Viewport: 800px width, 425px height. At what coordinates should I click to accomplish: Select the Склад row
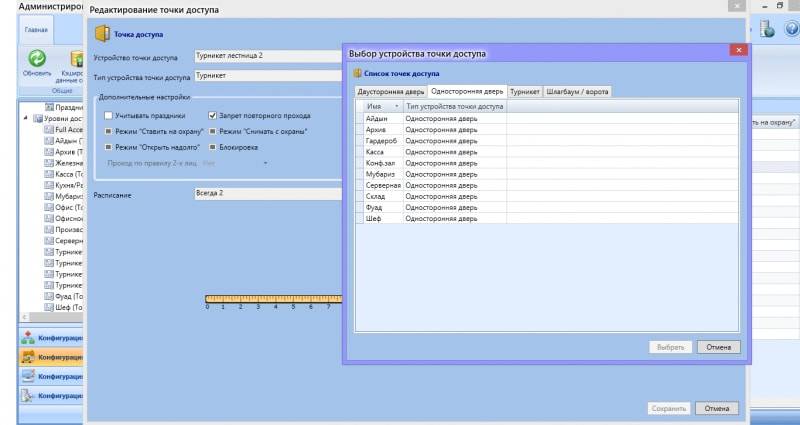[x=547, y=196]
